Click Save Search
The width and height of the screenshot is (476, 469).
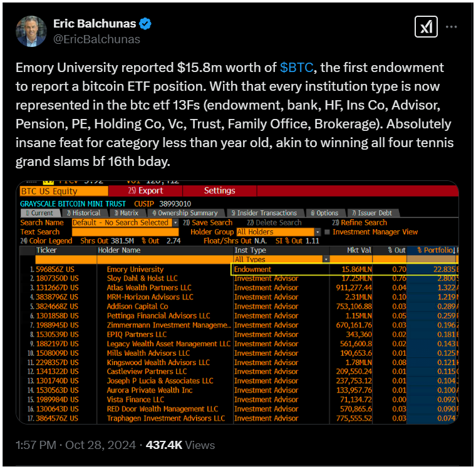208,222
